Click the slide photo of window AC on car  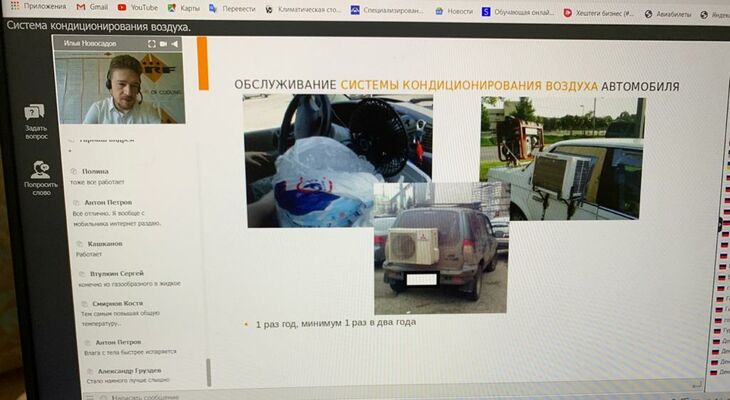562,158
